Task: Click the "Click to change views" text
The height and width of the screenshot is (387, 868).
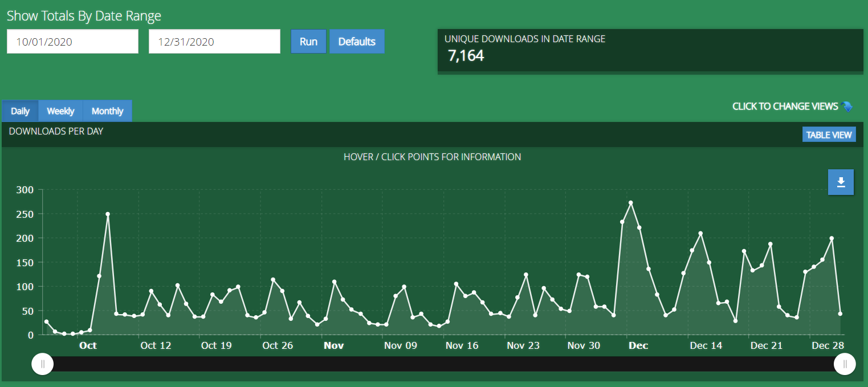Action: pos(785,107)
